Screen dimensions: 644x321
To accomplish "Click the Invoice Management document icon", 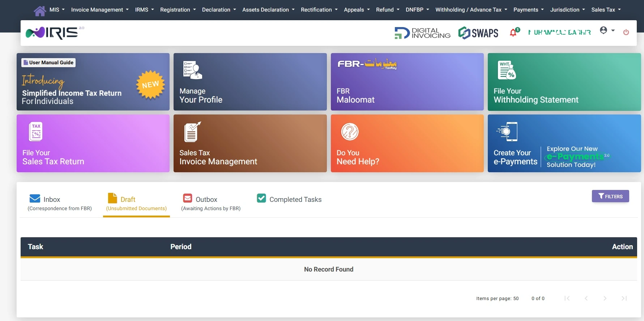I will pos(192,132).
